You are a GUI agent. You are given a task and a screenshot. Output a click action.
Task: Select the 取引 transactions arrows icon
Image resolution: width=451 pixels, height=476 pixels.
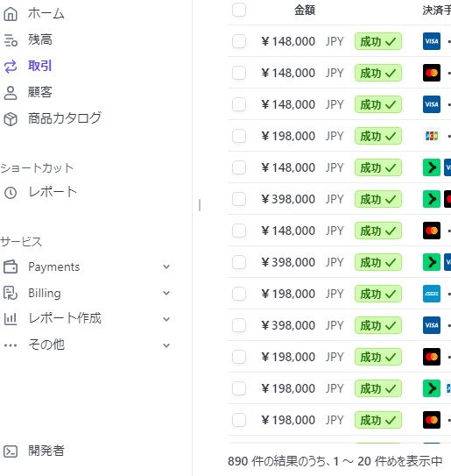click(x=11, y=67)
